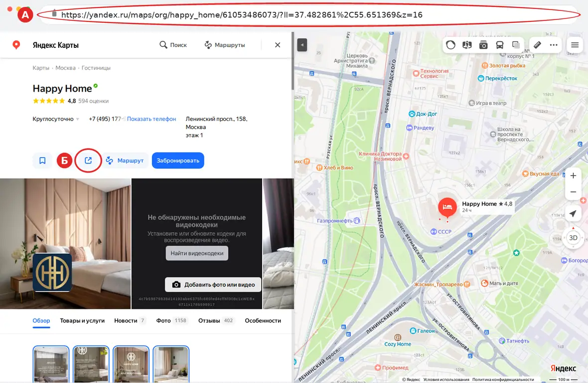Click the my location arrow button
Viewport: 588px width, 383px height.
573,214
